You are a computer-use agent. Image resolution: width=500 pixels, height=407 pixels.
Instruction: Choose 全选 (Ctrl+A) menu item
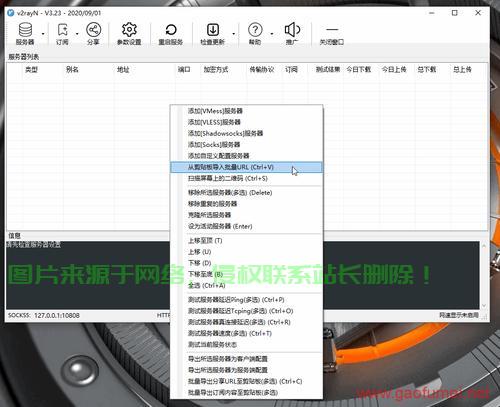[x=246, y=286]
